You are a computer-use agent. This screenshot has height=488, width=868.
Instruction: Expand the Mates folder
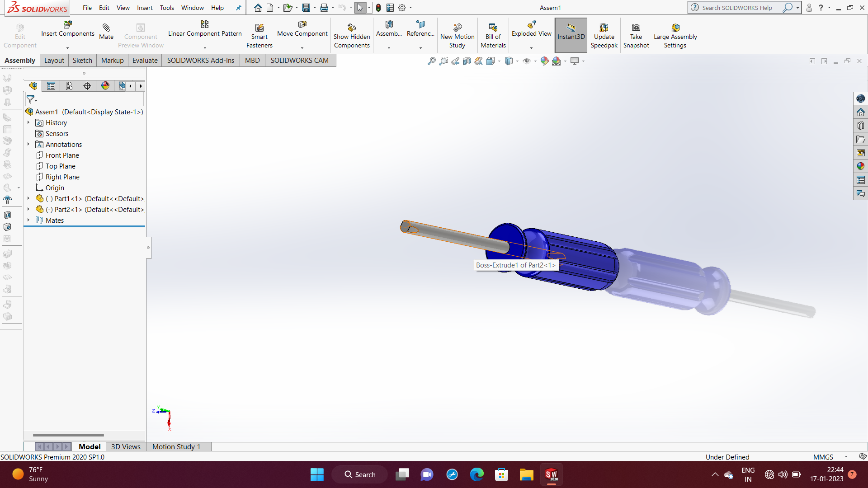pos(28,220)
